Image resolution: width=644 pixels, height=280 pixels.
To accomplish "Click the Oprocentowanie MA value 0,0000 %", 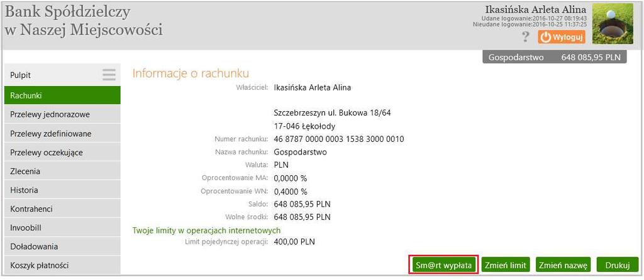I will click(x=291, y=178).
